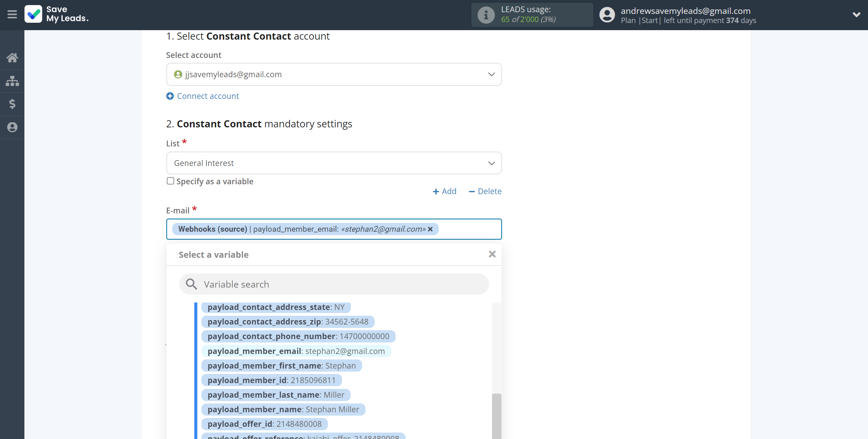868x439 pixels.
Task: Select payload_offer_id variable
Action: [264, 424]
